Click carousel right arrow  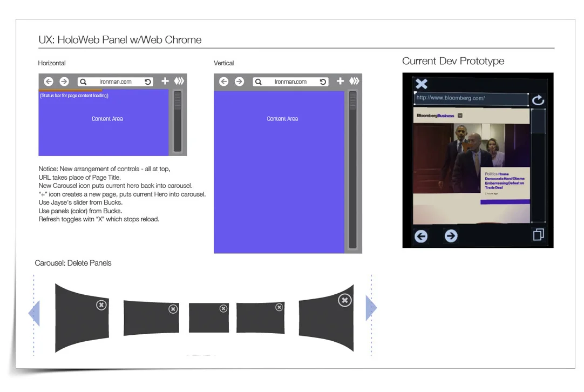pyautogui.click(x=371, y=308)
